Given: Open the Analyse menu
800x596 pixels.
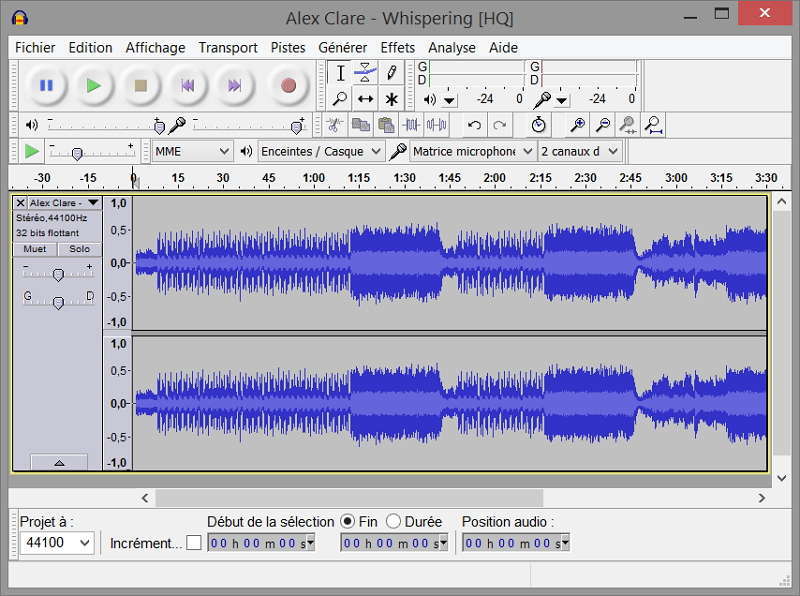Looking at the screenshot, I should (452, 47).
